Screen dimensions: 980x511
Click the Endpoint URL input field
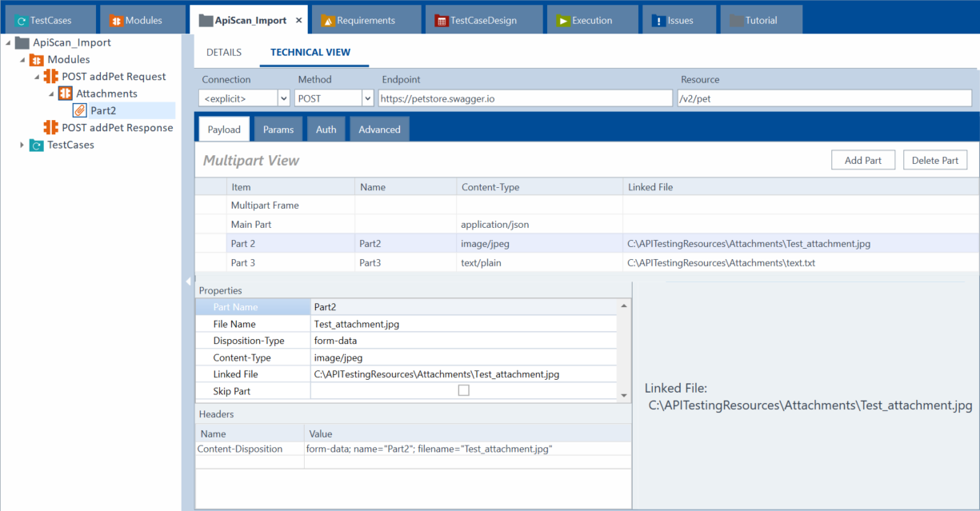click(525, 98)
